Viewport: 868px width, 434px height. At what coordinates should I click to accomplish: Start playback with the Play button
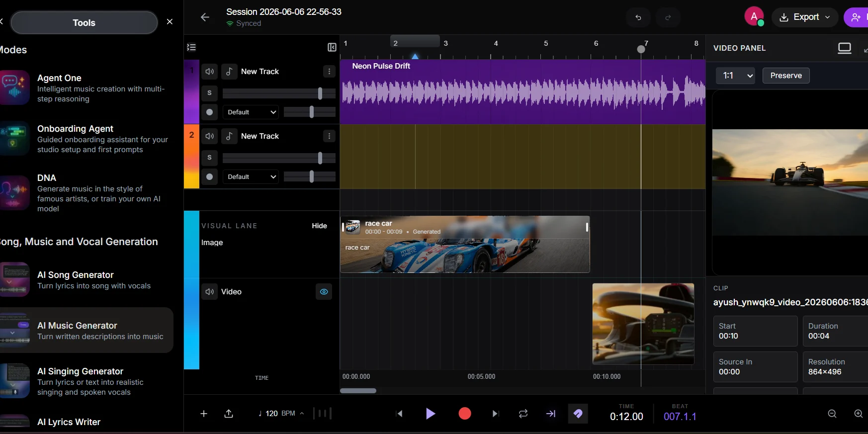tap(431, 414)
